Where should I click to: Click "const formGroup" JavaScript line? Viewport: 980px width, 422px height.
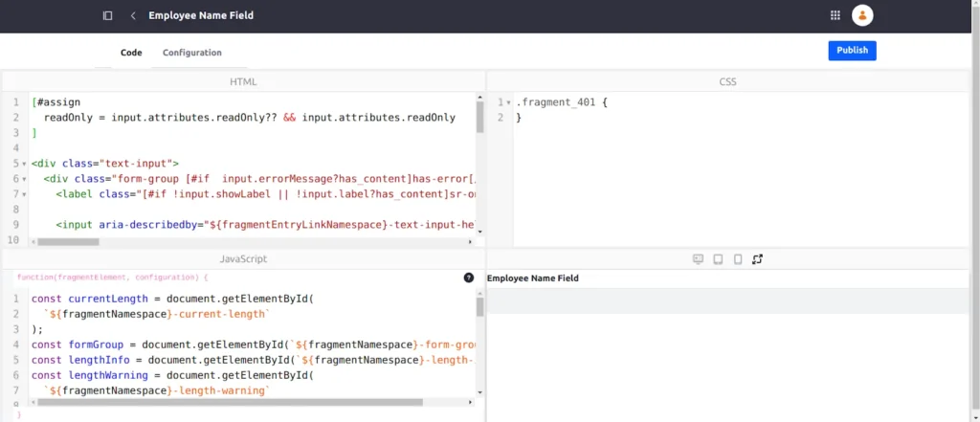click(254, 344)
